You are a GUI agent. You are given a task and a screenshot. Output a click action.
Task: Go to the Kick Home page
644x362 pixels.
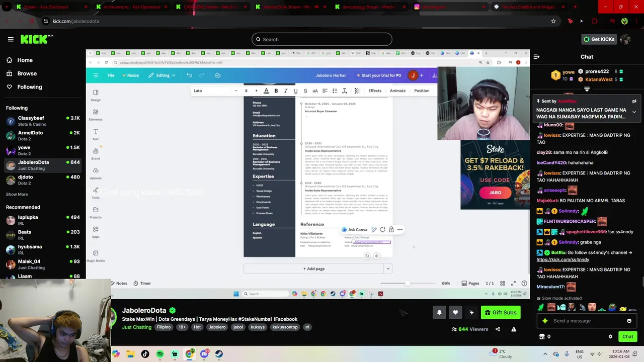click(x=20, y=60)
